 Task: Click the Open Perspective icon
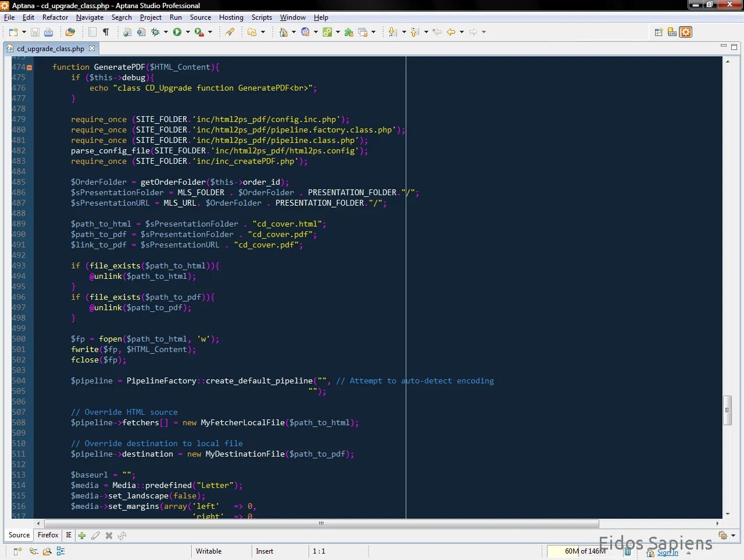pyautogui.click(x=659, y=32)
